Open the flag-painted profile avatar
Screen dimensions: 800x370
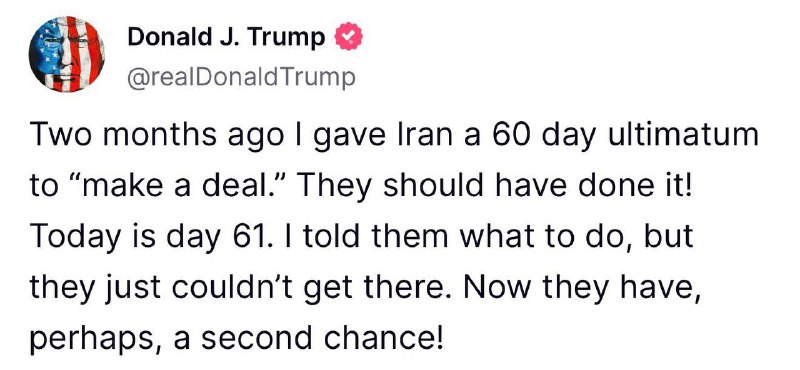pyautogui.click(x=66, y=54)
